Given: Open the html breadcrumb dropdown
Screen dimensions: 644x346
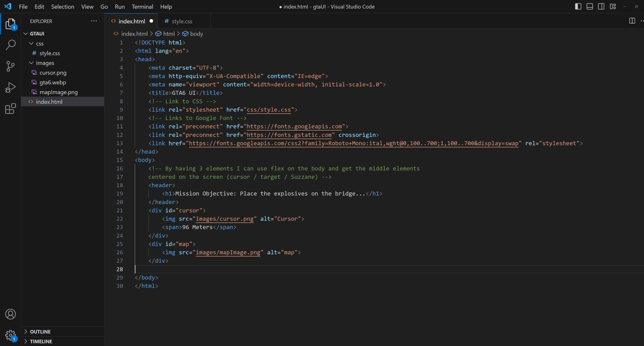Looking at the screenshot, I should [x=165, y=33].
